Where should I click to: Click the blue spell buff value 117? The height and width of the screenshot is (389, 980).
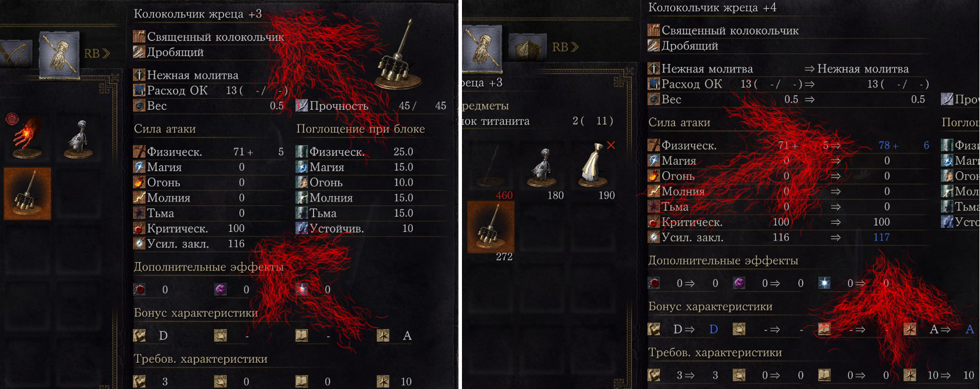881,237
